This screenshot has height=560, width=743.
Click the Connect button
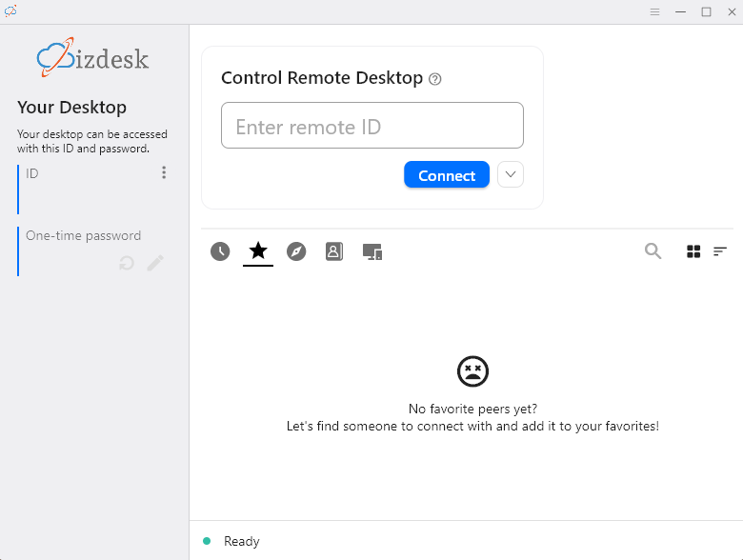(x=447, y=175)
